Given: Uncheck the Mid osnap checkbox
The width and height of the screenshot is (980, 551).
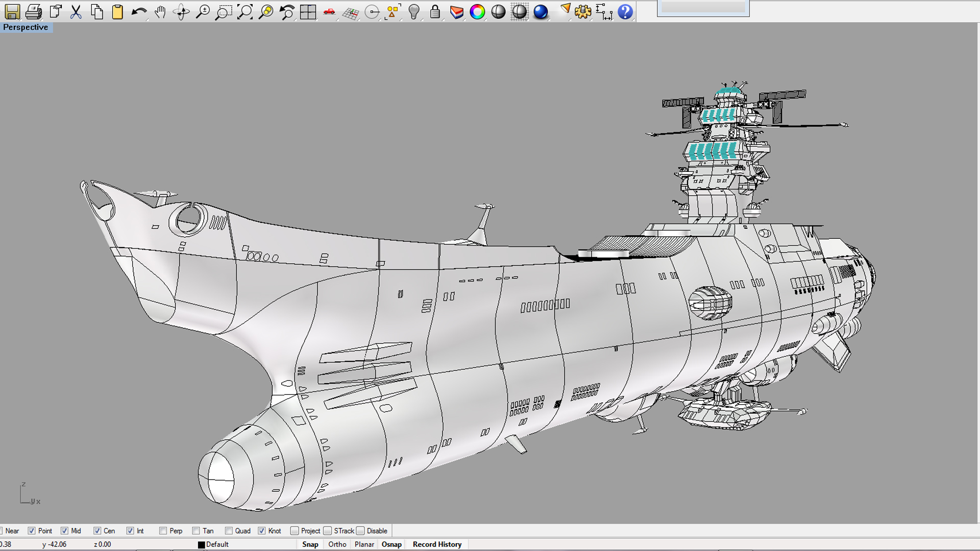Looking at the screenshot, I should point(64,531).
